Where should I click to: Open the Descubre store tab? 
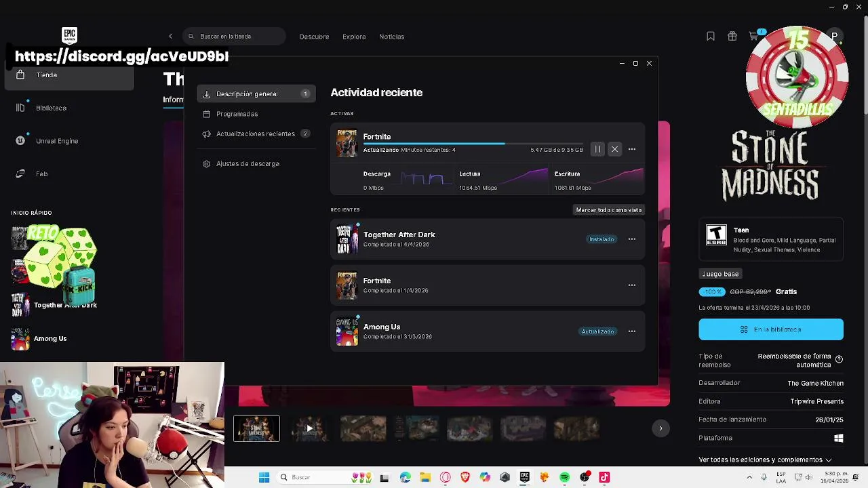(x=314, y=37)
